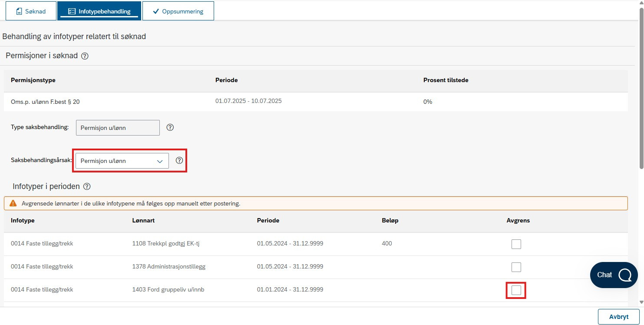644x325 pixels.
Task: Click the chevron arrow in Permisjon u/lønn combo box
Action: point(160,161)
